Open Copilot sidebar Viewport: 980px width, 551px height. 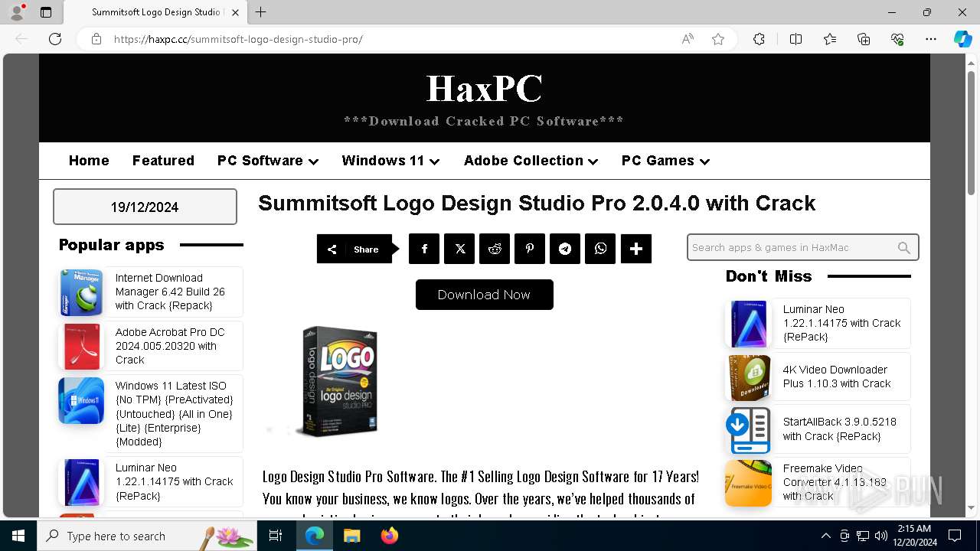pyautogui.click(x=962, y=39)
